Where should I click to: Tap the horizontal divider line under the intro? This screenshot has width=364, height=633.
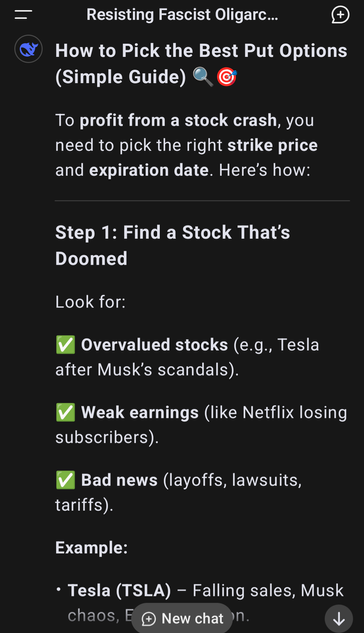pos(203,200)
